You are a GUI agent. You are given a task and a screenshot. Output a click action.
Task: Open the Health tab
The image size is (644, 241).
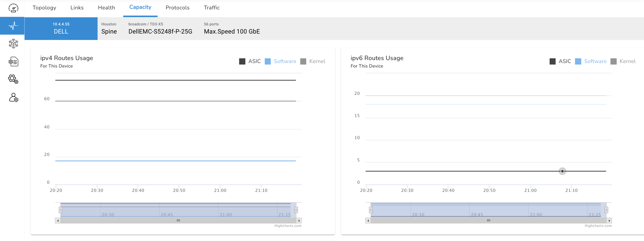click(106, 8)
